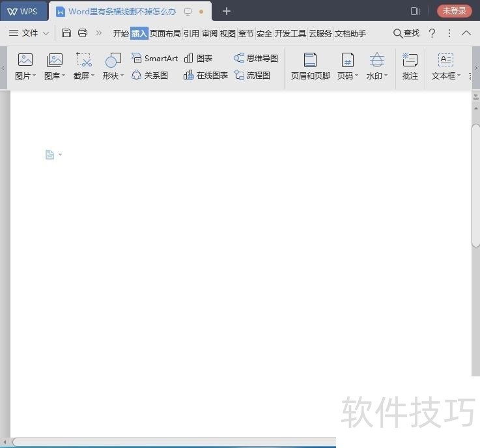
Task: Expand the 水印 dropdown arrow
Action: 386,76
